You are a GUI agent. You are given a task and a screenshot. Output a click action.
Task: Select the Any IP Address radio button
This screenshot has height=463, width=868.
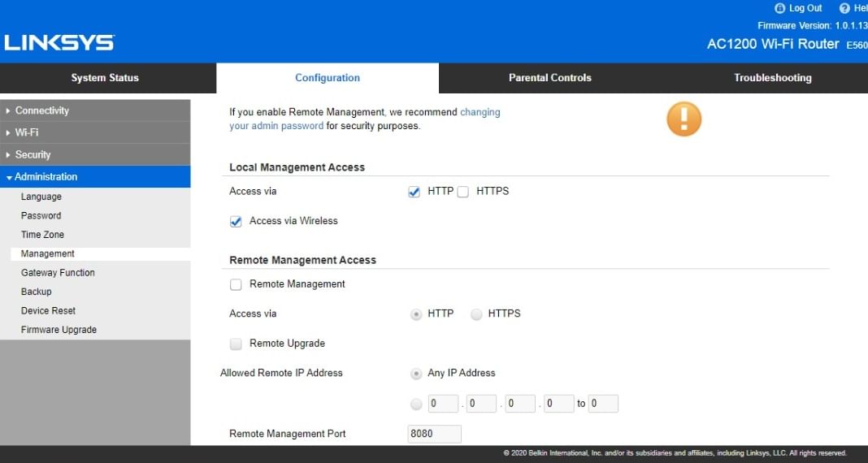pyautogui.click(x=416, y=374)
